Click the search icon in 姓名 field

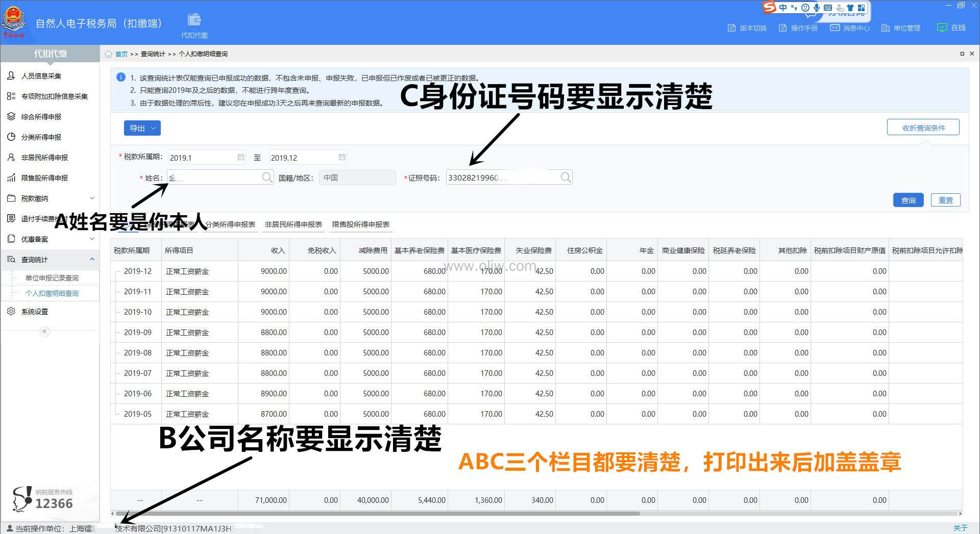pos(267,177)
